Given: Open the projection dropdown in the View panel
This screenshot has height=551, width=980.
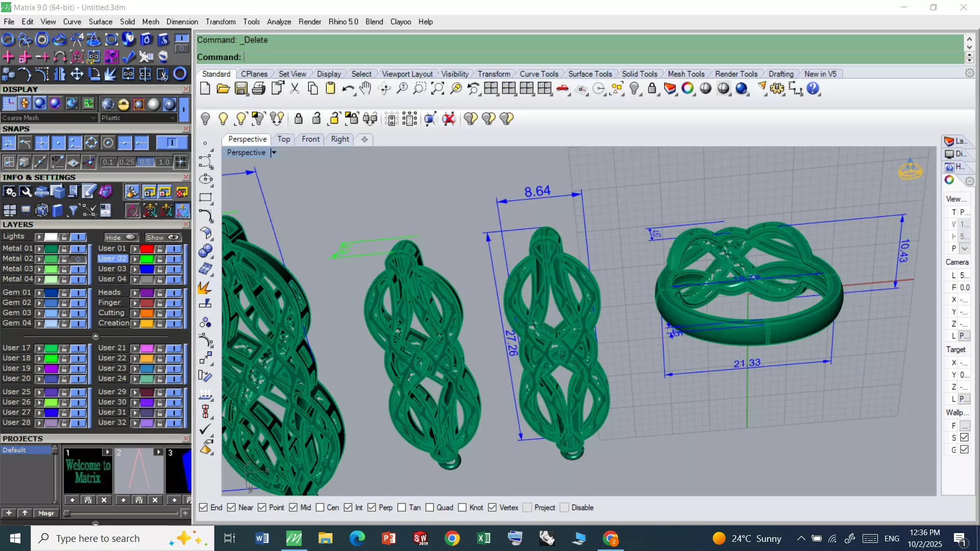Looking at the screenshot, I should pos(965,248).
